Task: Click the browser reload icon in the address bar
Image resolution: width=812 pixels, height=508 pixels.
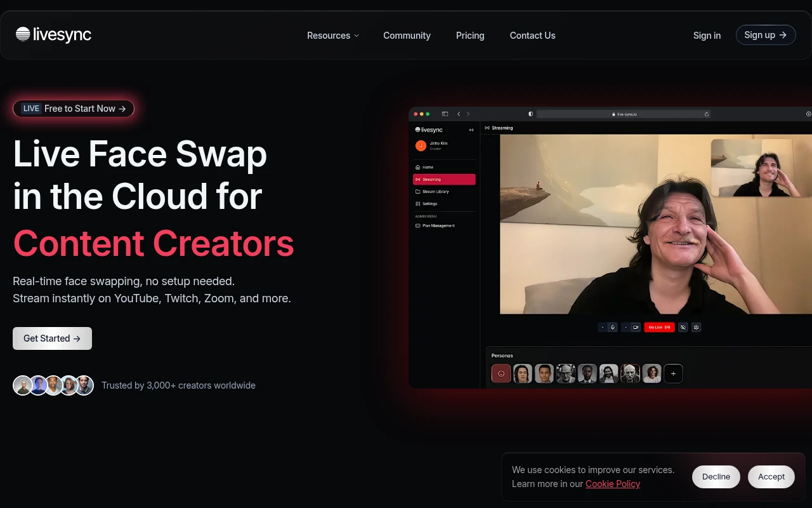Action: tap(707, 114)
